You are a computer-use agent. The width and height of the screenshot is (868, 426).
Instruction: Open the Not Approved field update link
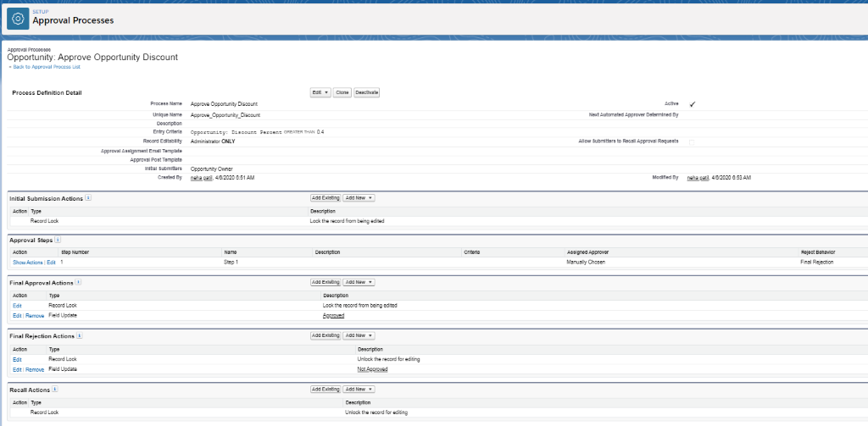[x=372, y=370]
